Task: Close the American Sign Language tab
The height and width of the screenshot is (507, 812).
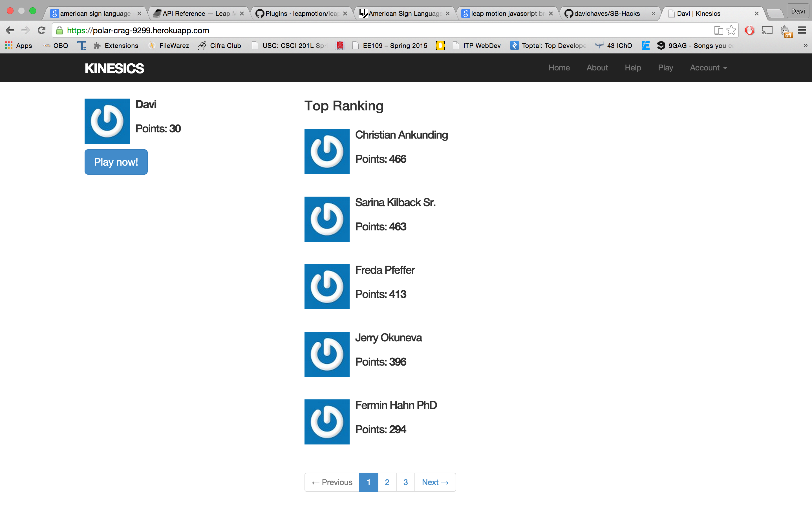Action: click(x=448, y=14)
